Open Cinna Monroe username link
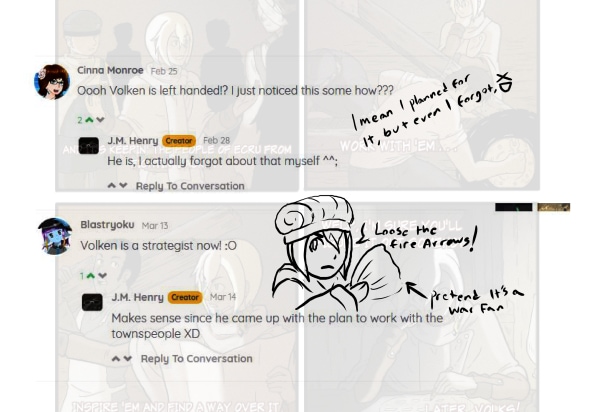Image resolution: width=600 pixels, height=412 pixels. pos(110,70)
